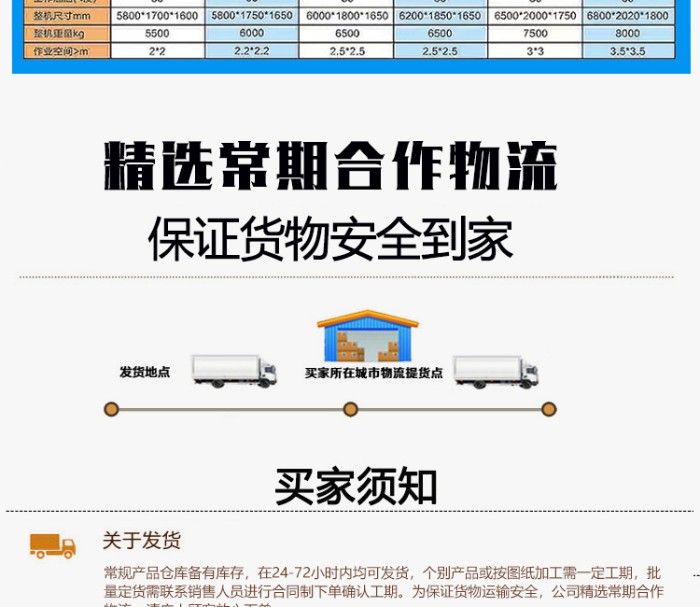Click the truck right of the warehouse
The image size is (700, 607).
[496, 371]
